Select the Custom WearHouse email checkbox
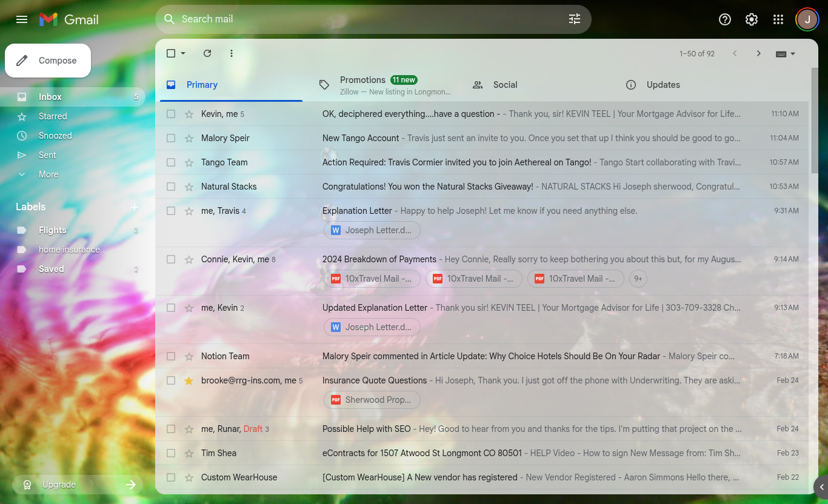Image resolution: width=828 pixels, height=504 pixels. [171, 477]
